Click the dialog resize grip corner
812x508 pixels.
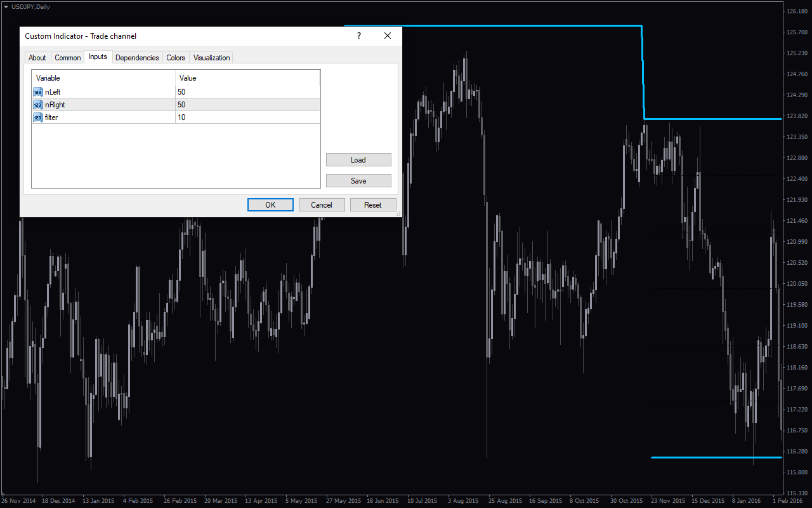tap(398, 214)
